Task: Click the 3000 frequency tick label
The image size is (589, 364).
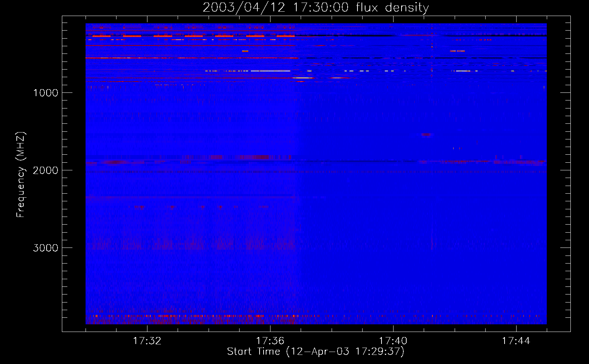Action: (46, 248)
